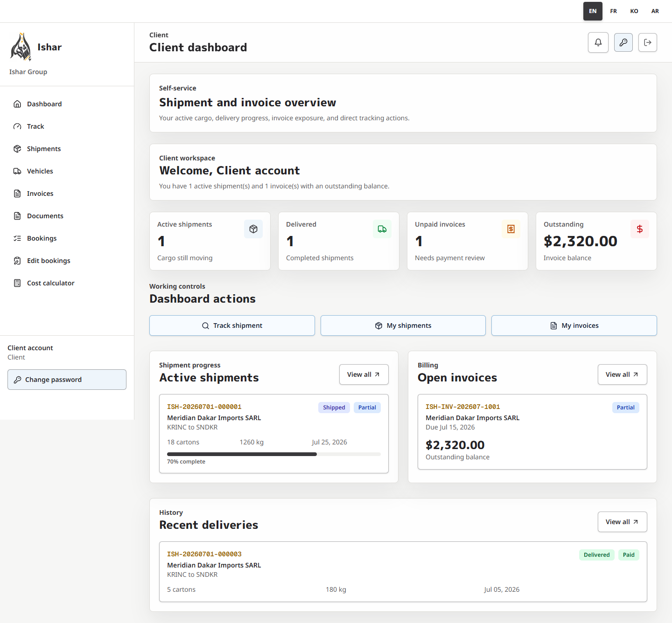The height and width of the screenshot is (623, 672).
Task: Click the truck icon in the Delivered card
Action: coord(382,229)
